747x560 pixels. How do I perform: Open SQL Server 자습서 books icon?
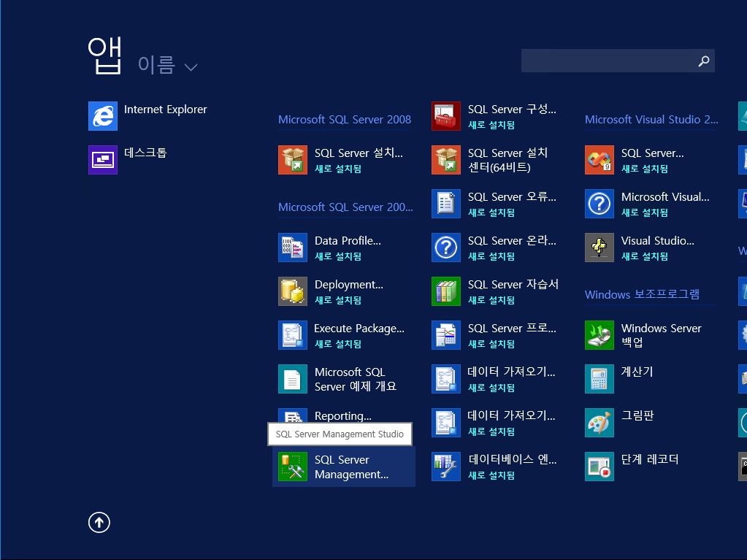pos(446,291)
